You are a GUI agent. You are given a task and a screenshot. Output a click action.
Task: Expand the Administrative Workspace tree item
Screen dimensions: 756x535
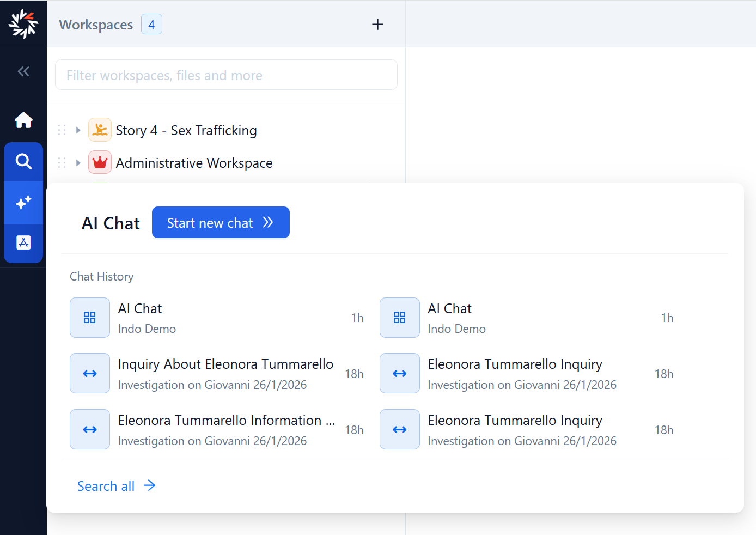pyautogui.click(x=78, y=163)
